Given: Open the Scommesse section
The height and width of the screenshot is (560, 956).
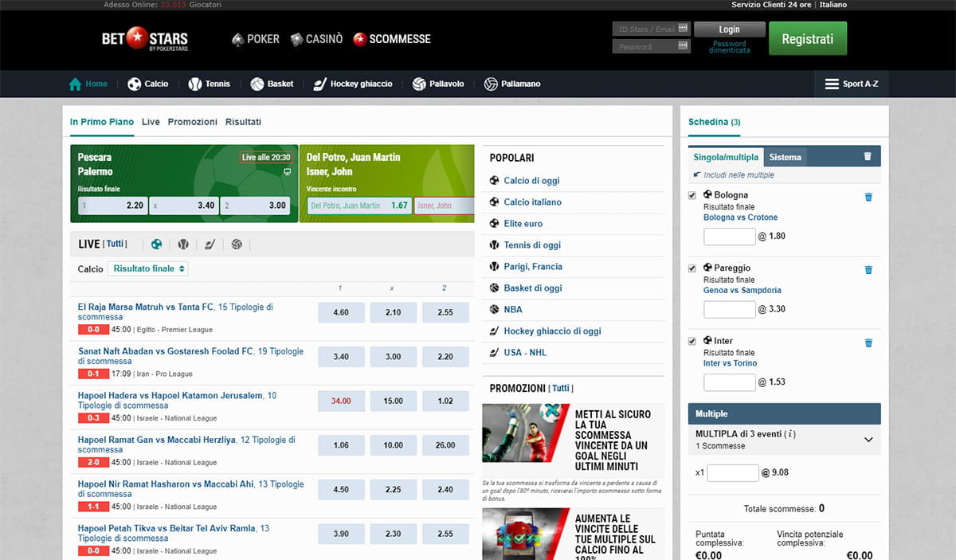Looking at the screenshot, I should (x=391, y=38).
